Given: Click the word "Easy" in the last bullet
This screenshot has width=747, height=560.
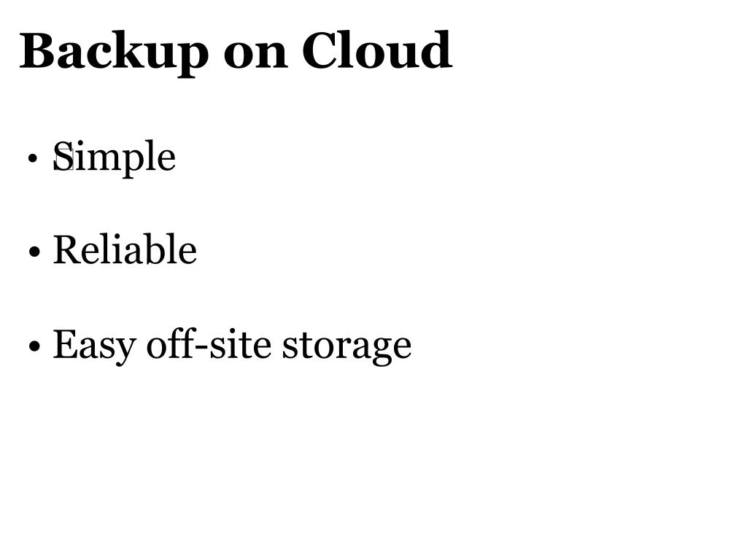Looking at the screenshot, I should 94,346.
